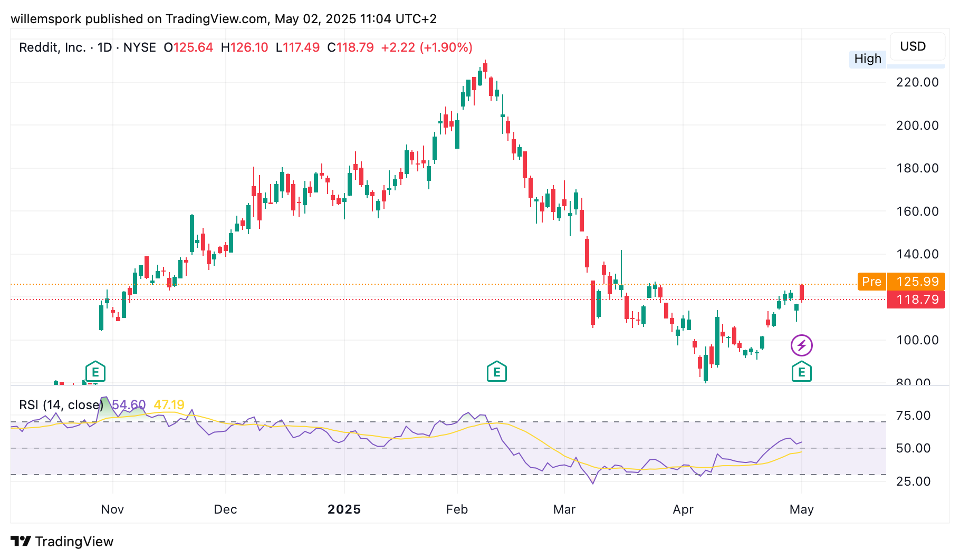This screenshot has width=960, height=560.
Task: Click the yellow RSI average value 47.19
Action: [x=169, y=405]
